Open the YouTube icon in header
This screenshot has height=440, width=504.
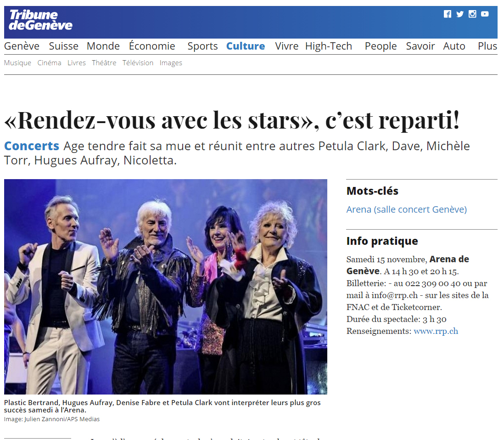pos(485,14)
